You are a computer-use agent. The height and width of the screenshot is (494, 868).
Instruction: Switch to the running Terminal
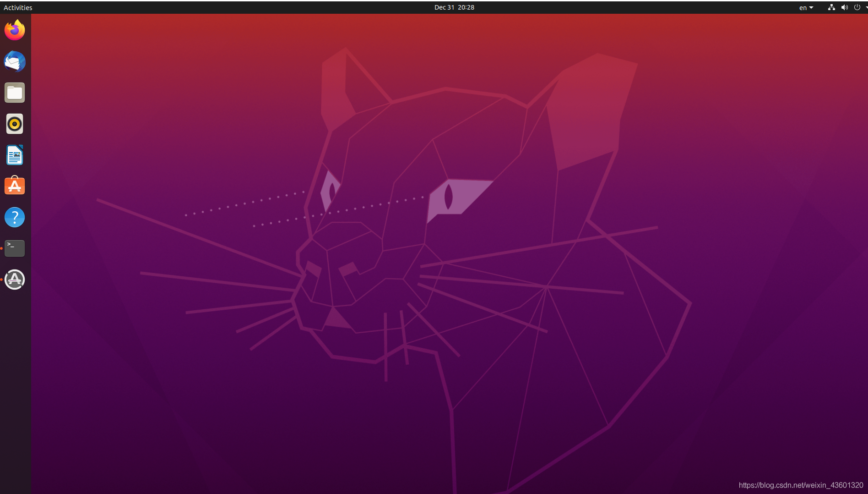[15, 248]
